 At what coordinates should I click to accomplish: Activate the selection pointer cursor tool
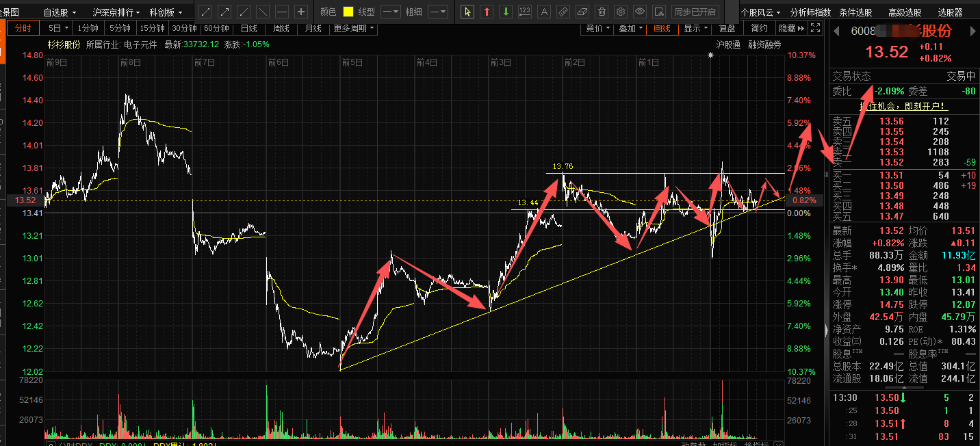[x=467, y=12]
